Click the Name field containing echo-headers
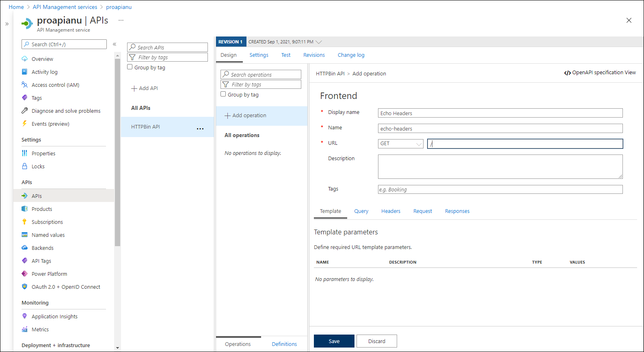This screenshot has width=644, height=352. click(500, 129)
